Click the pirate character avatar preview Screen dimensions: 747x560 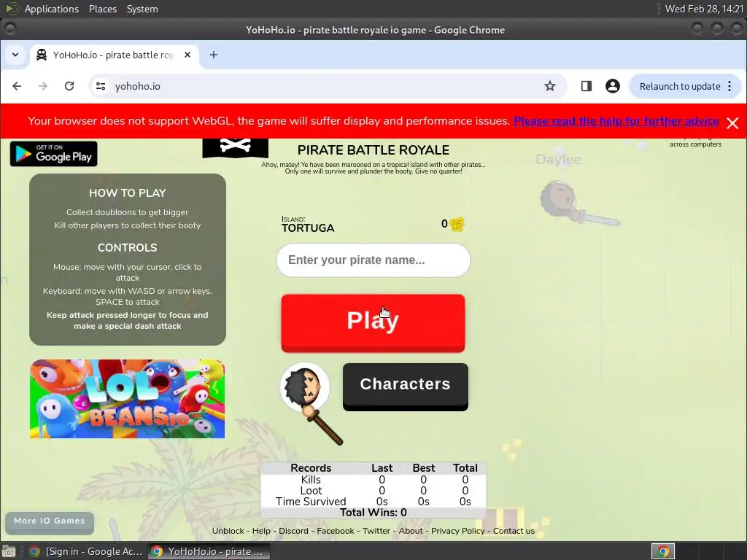pos(311,402)
